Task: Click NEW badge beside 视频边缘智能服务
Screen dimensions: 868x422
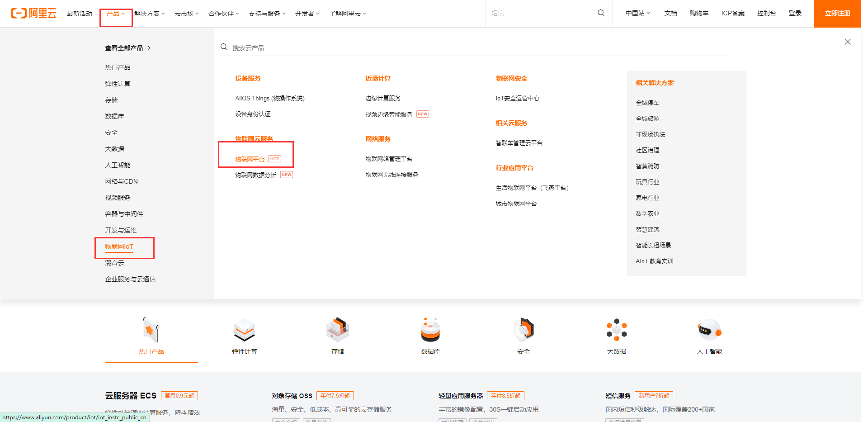Action: (x=423, y=114)
